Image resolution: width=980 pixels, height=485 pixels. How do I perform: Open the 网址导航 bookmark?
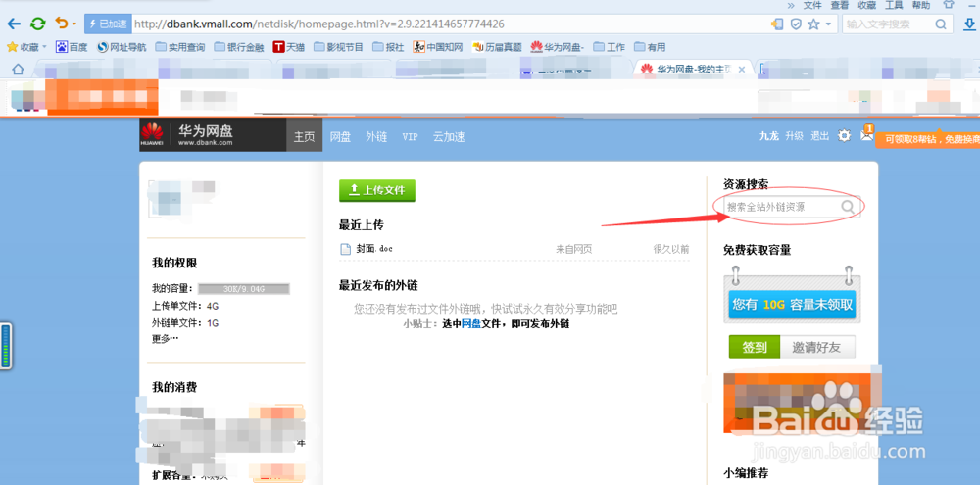122,47
